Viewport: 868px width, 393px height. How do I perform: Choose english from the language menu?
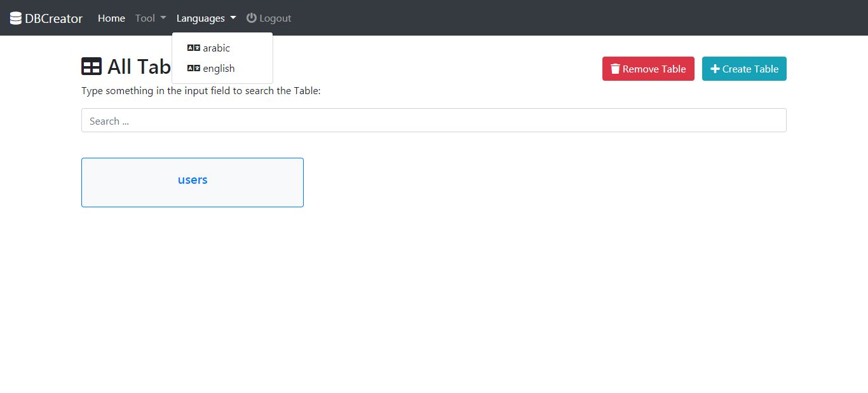tap(219, 68)
